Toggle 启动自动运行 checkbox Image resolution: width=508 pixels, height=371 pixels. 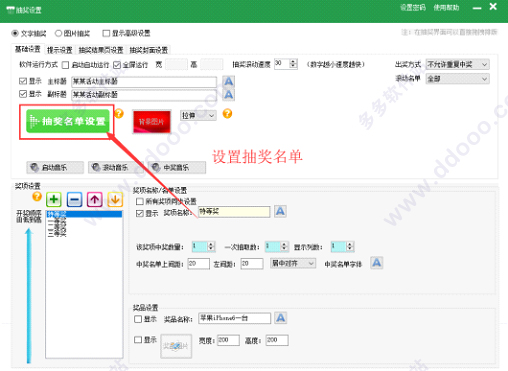click(x=66, y=65)
